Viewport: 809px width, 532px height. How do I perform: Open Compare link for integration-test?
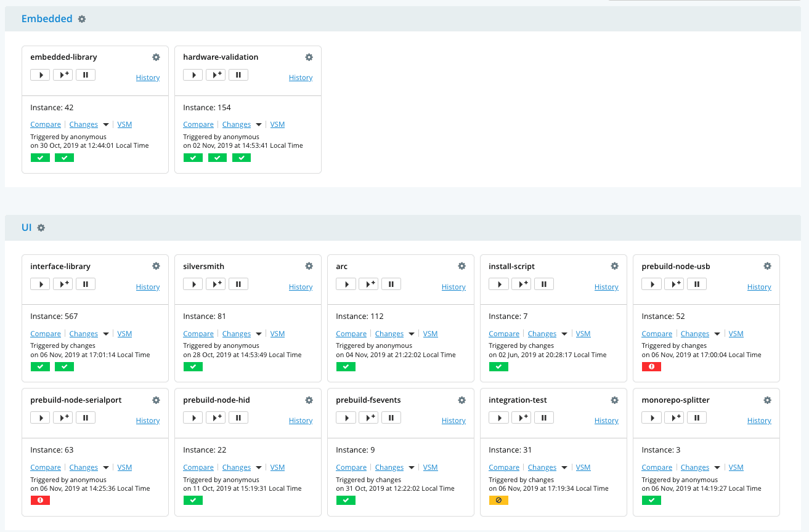click(x=504, y=467)
